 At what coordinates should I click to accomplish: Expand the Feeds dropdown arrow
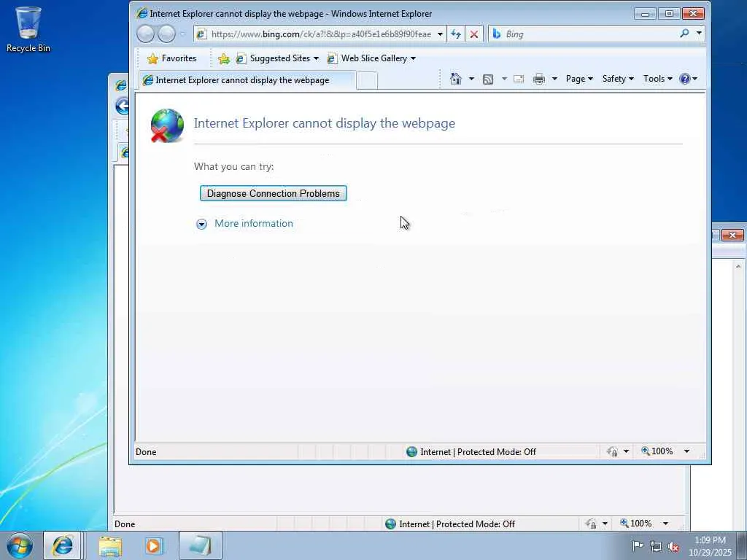(504, 79)
